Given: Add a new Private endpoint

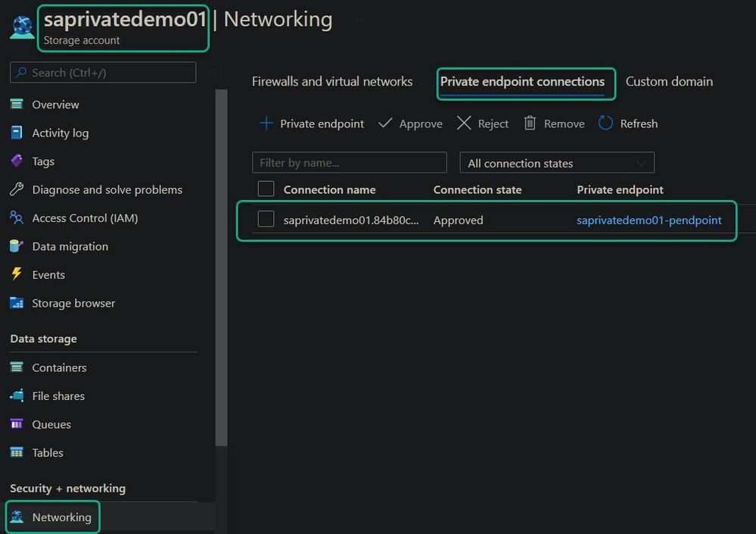Looking at the screenshot, I should click(322, 123).
